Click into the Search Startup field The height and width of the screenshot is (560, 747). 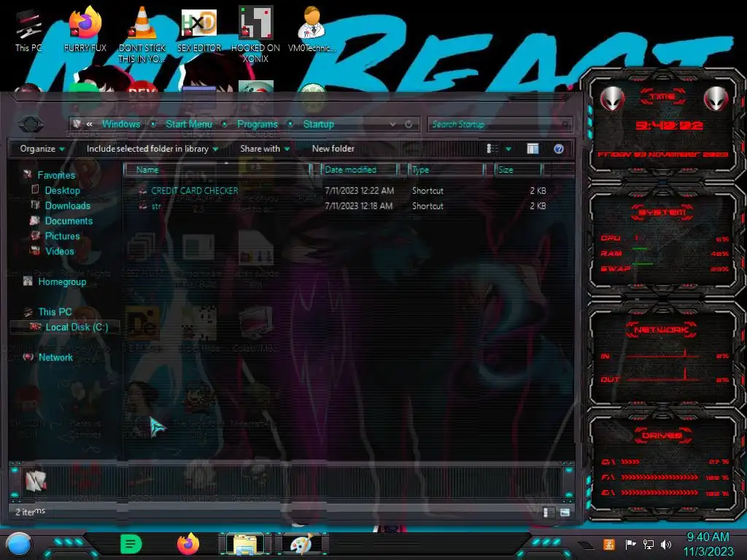[500, 124]
